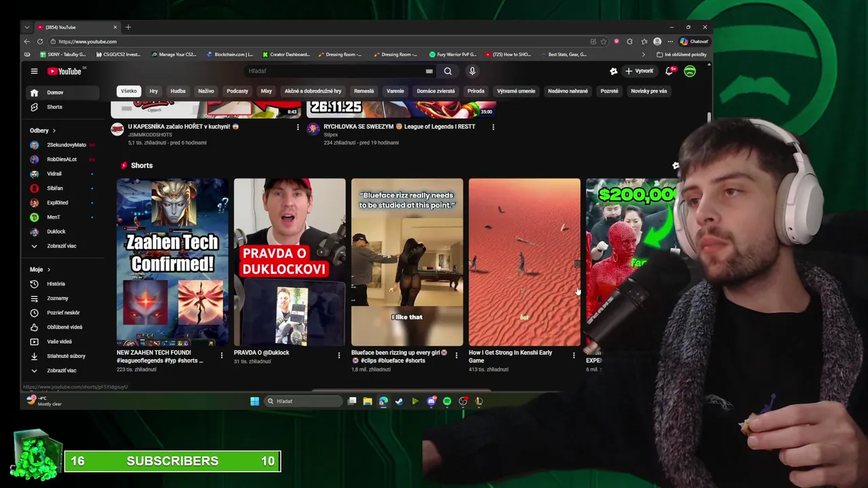This screenshot has height=488, width=868.
Task: Expand Zobraziť viac under Moje
Action: pos(61,371)
